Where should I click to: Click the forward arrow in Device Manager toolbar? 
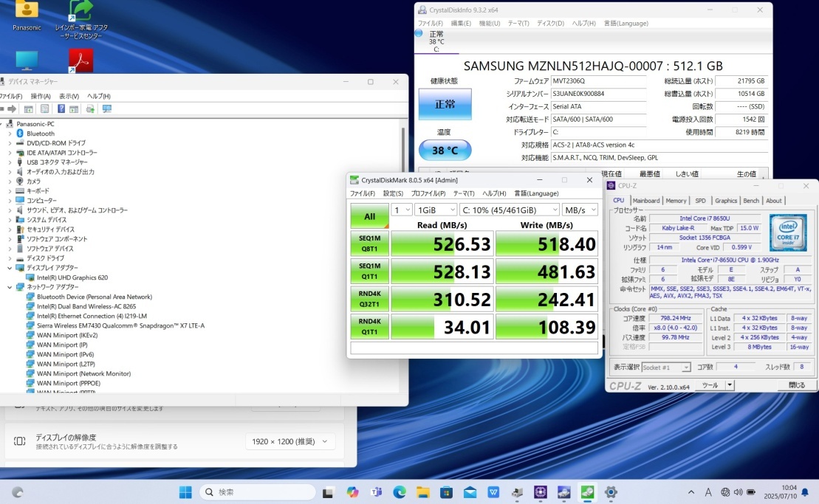12,108
